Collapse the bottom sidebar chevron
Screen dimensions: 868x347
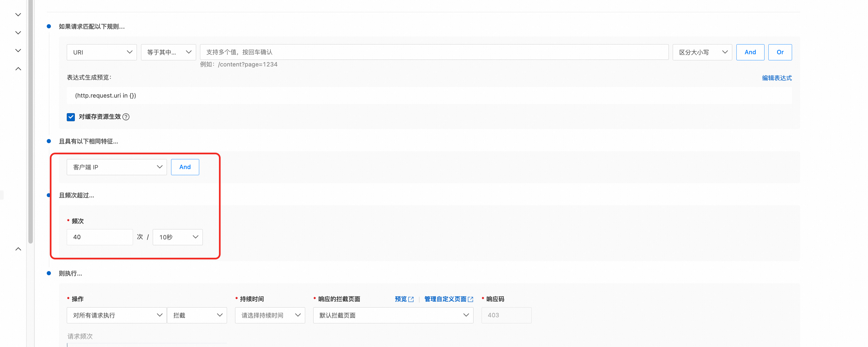click(x=18, y=249)
